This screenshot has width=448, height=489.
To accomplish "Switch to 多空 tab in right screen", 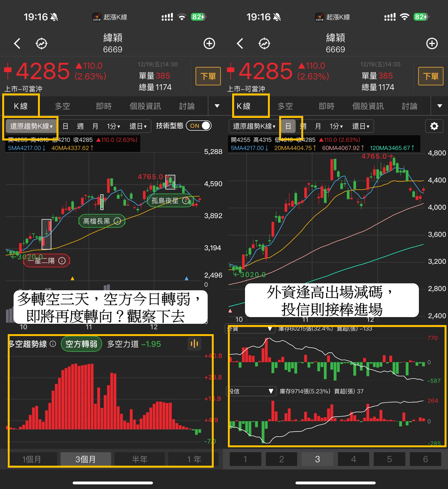I will (x=285, y=106).
